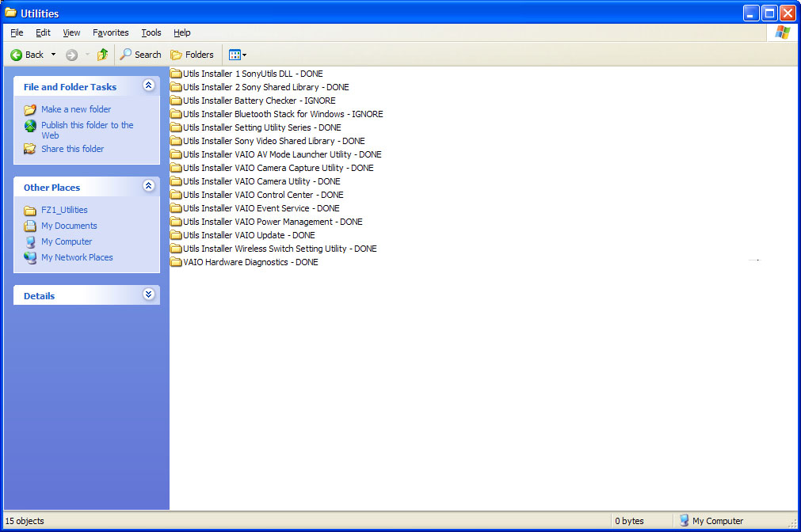
Task: Open My Documents link
Action: (69, 226)
